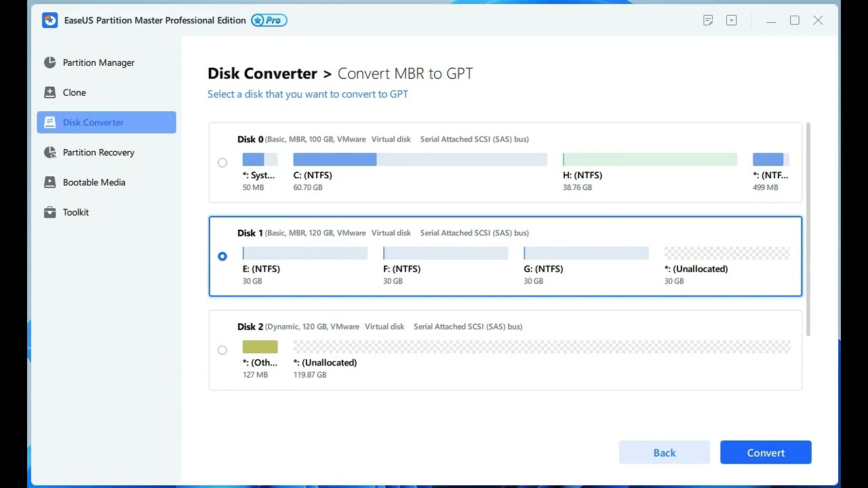Screen dimensions: 868x488
Task: Click the Disk Converter icon in the sidebar
Action: (x=50, y=122)
